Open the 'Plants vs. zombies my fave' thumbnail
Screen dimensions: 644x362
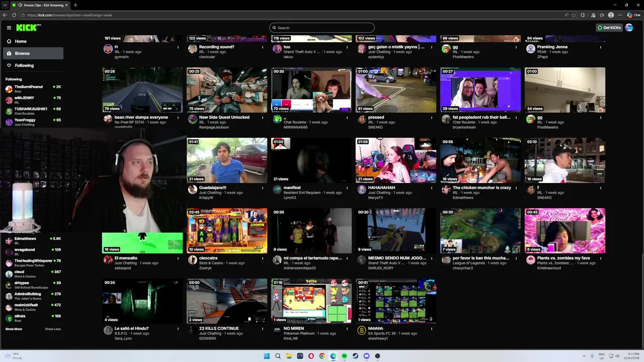565,231
